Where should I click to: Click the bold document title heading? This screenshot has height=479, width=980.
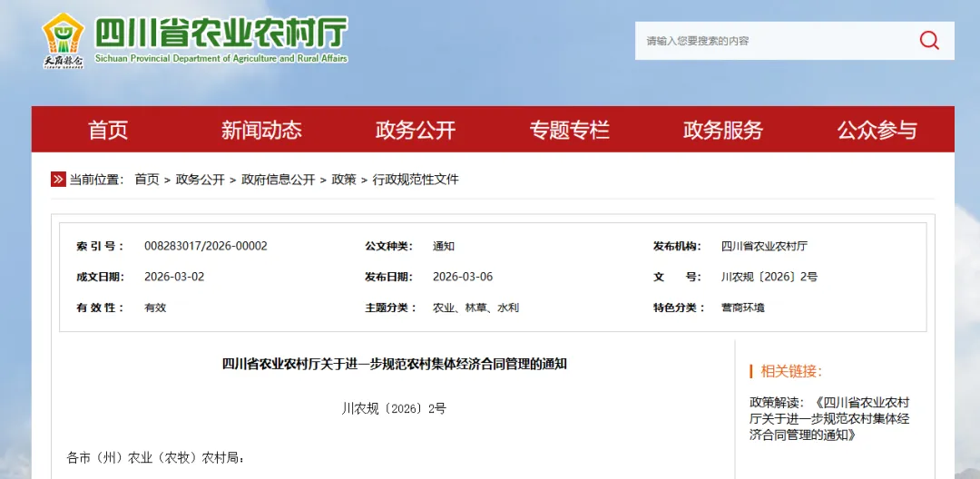coord(395,364)
